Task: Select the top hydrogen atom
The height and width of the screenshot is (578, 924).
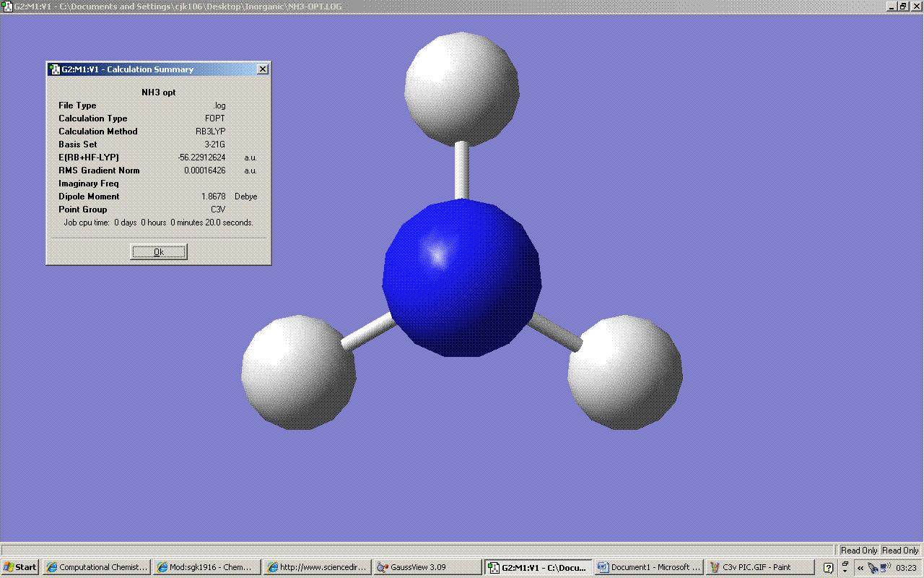Action: click(x=461, y=89)
